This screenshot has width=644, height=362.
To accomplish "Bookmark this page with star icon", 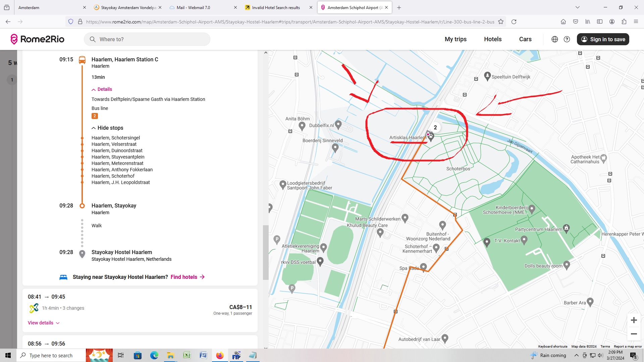I will pyautogui.click(x=501, y=22).
